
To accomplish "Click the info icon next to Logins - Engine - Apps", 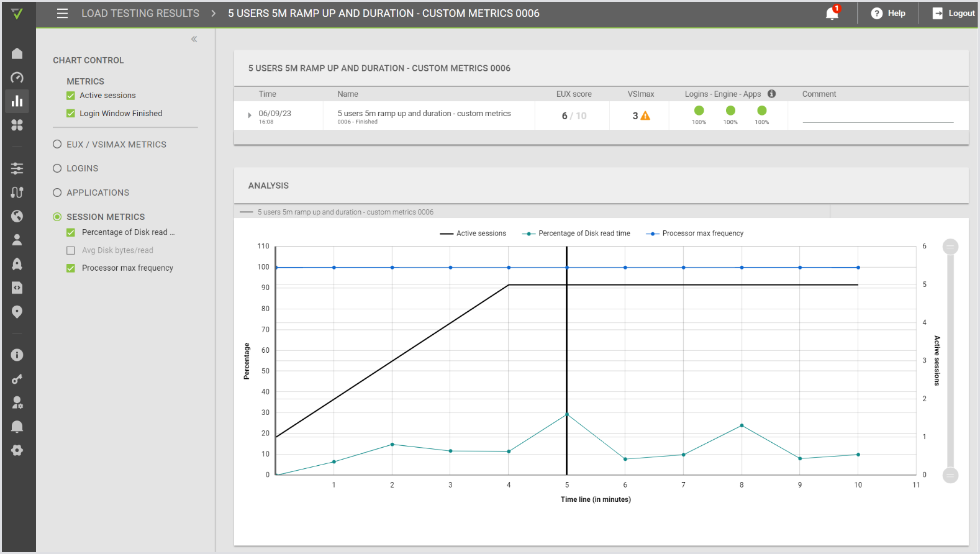I will (x=771, y=94).
